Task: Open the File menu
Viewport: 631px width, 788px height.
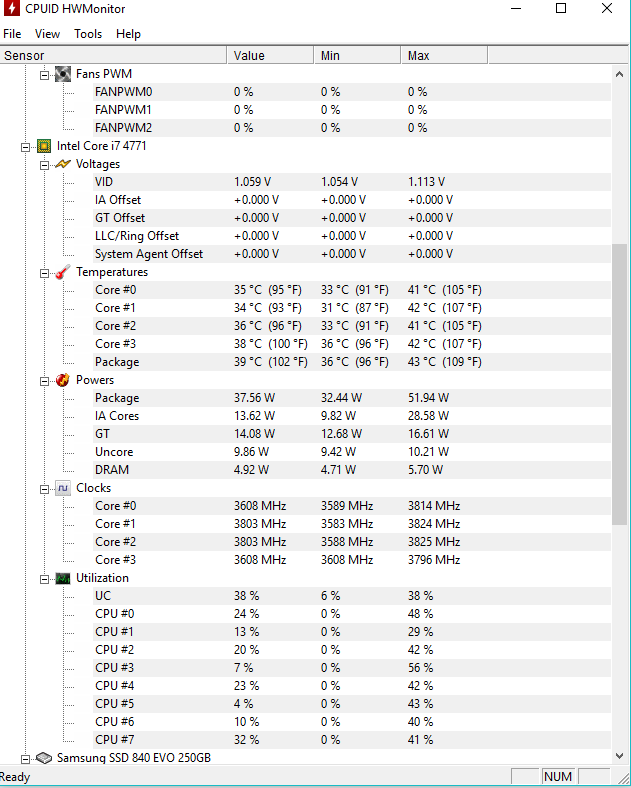Action: 12,34
